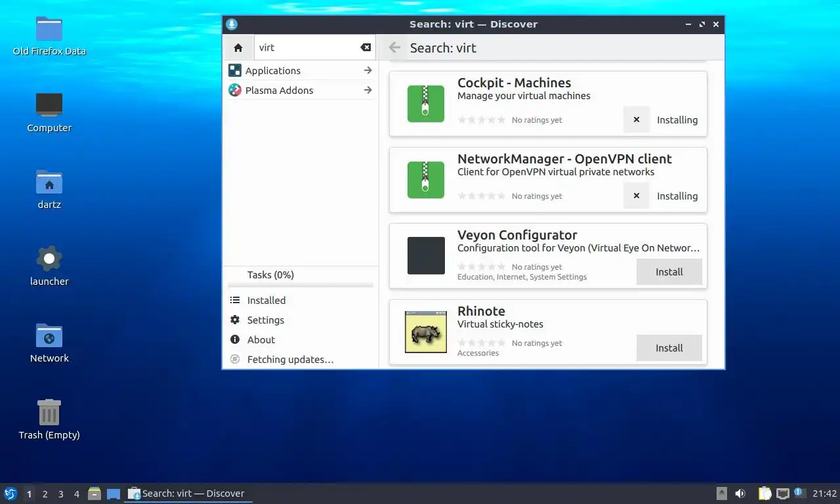Click the Rhinote title

tap(481, 311)
